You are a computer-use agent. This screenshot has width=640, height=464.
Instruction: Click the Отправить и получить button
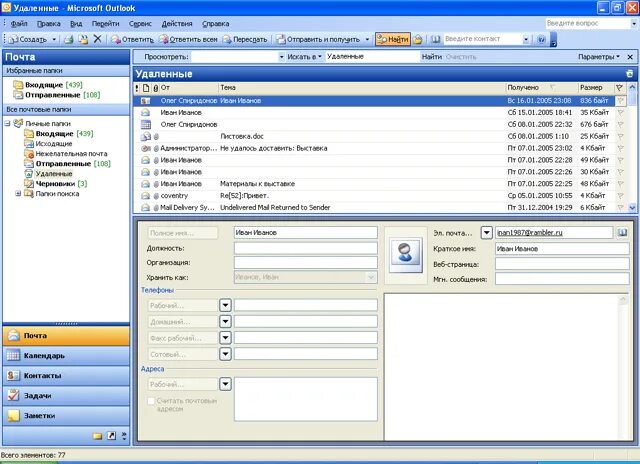318,39
